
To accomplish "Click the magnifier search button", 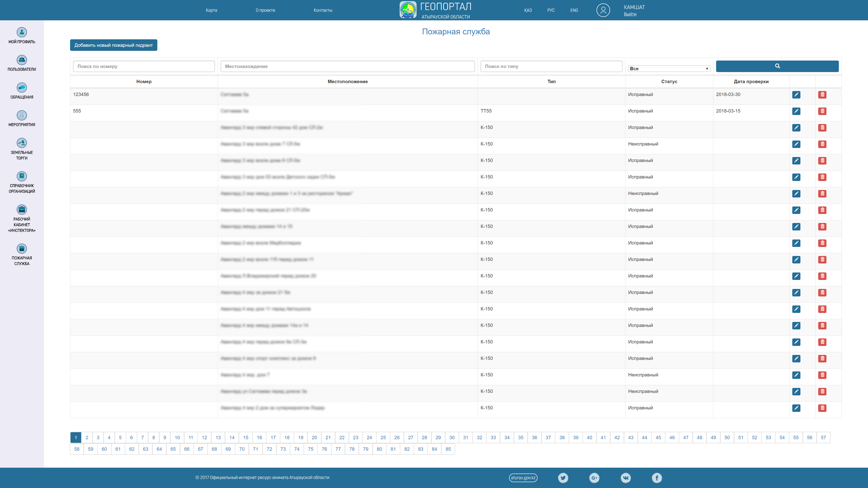I will point(777,66).
